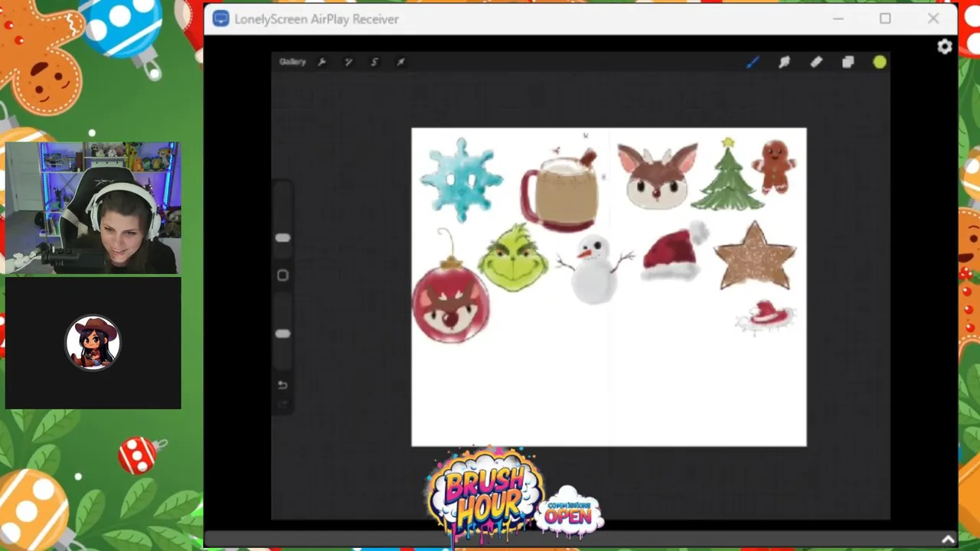Tap the large Santa hat drawing

674,253
